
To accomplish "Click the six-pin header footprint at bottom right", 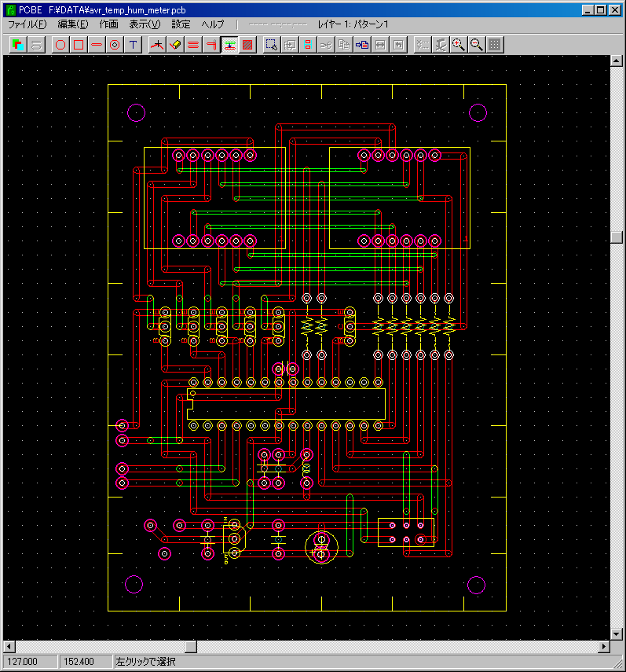I will 406,532.
